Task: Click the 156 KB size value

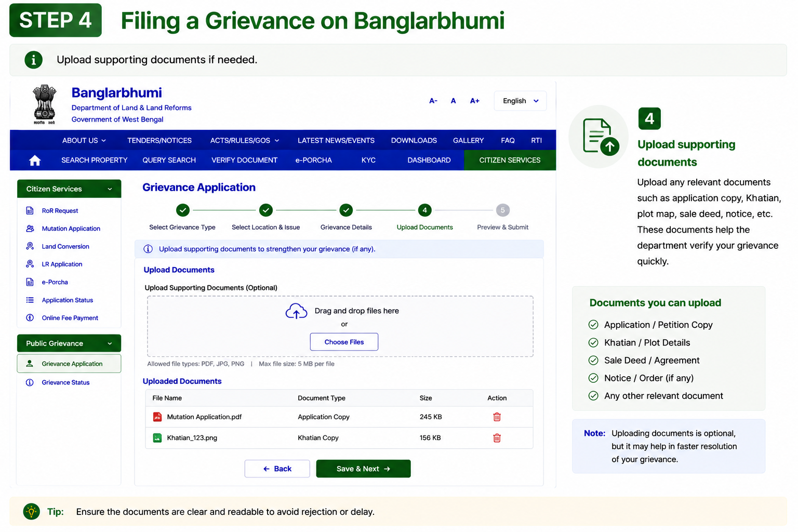Action: [x=430, y=438]
